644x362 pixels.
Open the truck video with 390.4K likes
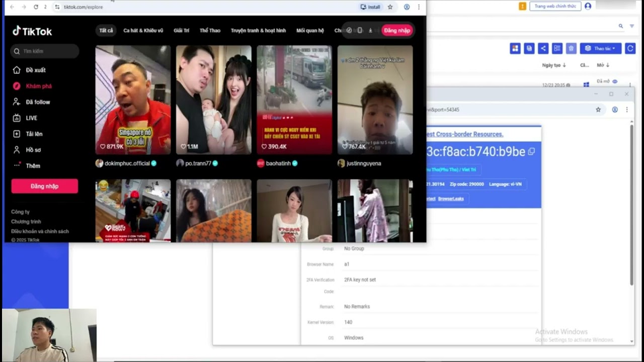pyautogui.click(x=294, y=100)
